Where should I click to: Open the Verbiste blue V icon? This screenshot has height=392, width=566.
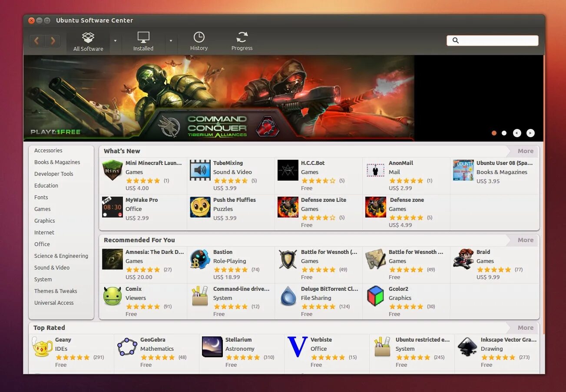click(x=298, y=347)
